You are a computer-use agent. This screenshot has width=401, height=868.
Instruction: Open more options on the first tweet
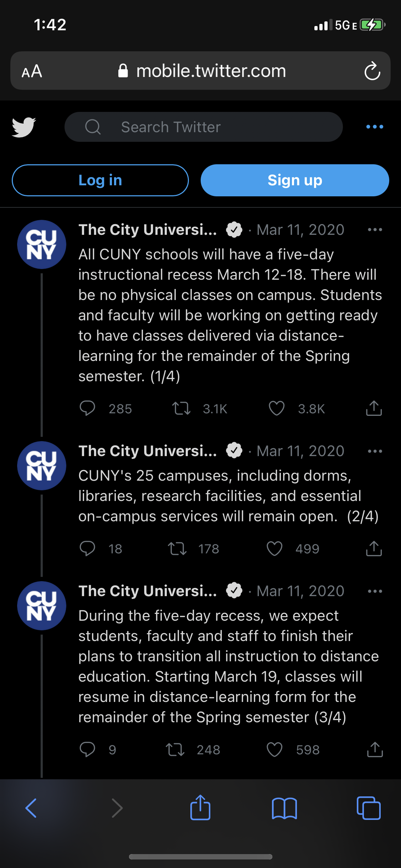click(x=375, y=230)
